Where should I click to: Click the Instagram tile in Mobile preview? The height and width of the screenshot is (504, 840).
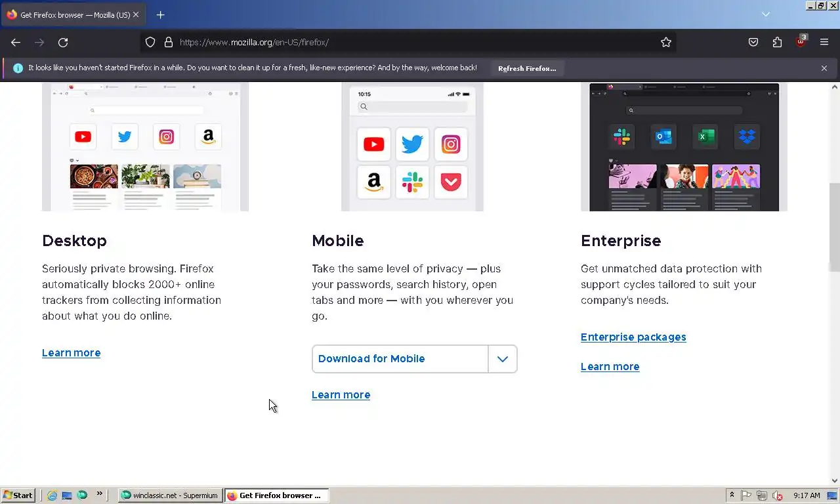[451, 144]
